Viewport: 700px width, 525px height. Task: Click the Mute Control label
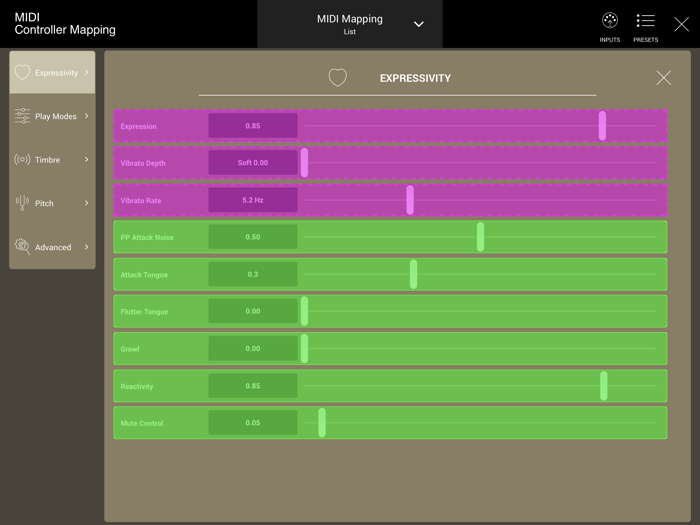click(142, 423)
